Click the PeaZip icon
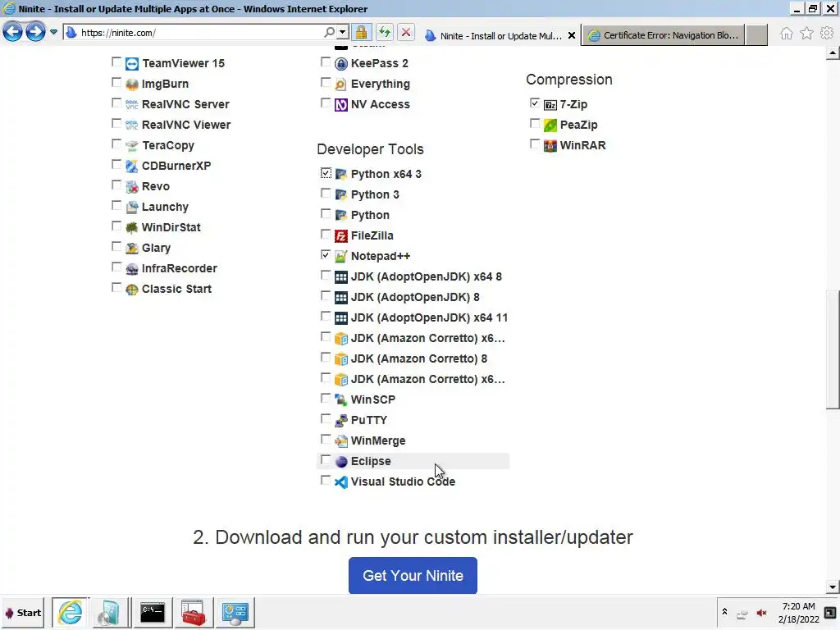This screenshot has height=630, width=840. [550, 126]
